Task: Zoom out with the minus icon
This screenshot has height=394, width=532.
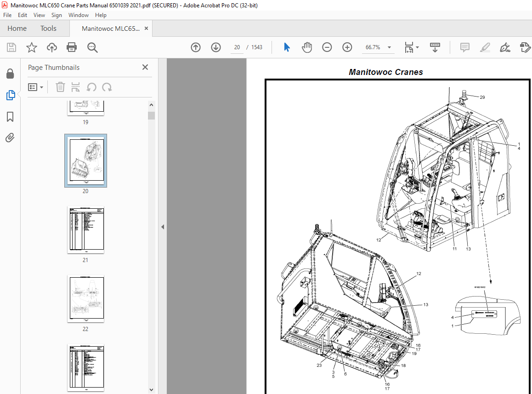Action: (x=327, y=47)
